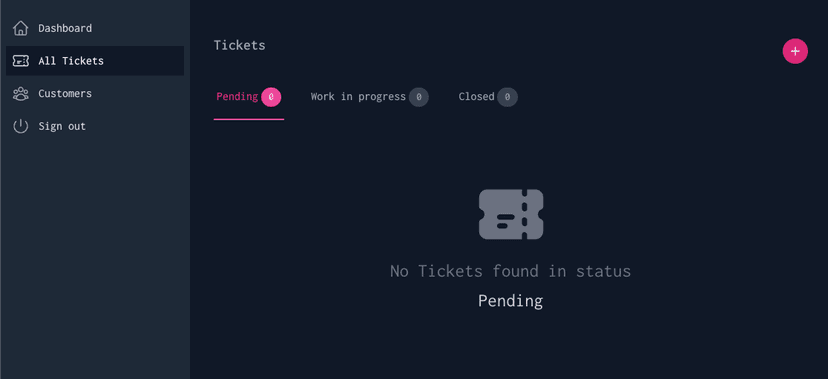Click the All Tickets ticket icon

[x=20, y=61]
